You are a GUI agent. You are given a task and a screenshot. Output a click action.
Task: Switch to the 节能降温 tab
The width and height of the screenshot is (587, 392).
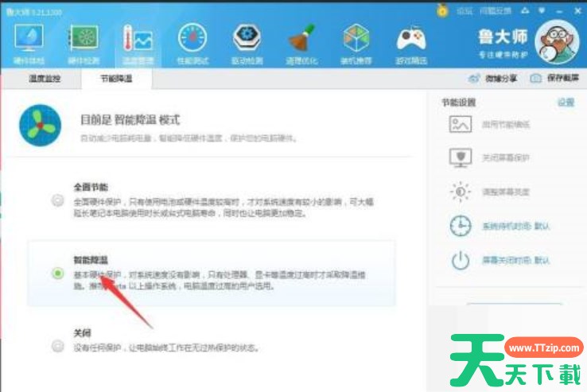[115, 79]
